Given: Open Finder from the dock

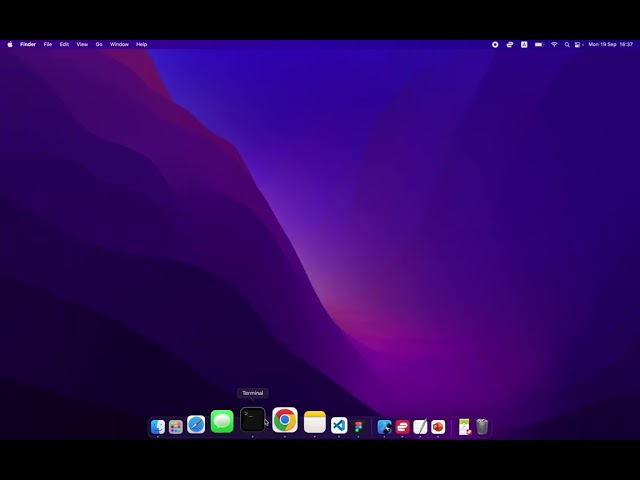Looking at the screenshot, I should click(158, 427).
